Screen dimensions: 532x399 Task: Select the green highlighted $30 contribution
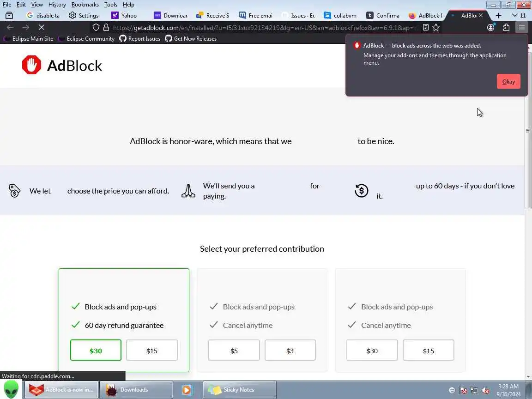pos(96,350)
